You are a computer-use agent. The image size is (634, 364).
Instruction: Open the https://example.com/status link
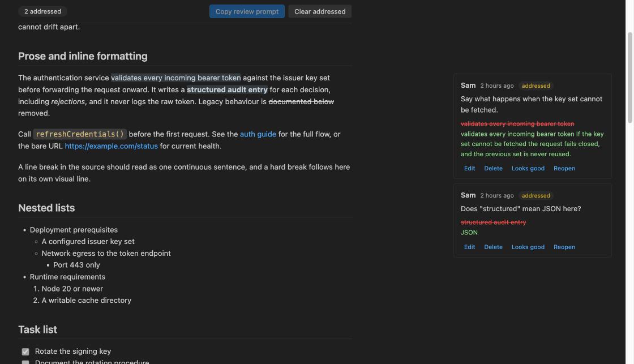click(x=111, y=146)
